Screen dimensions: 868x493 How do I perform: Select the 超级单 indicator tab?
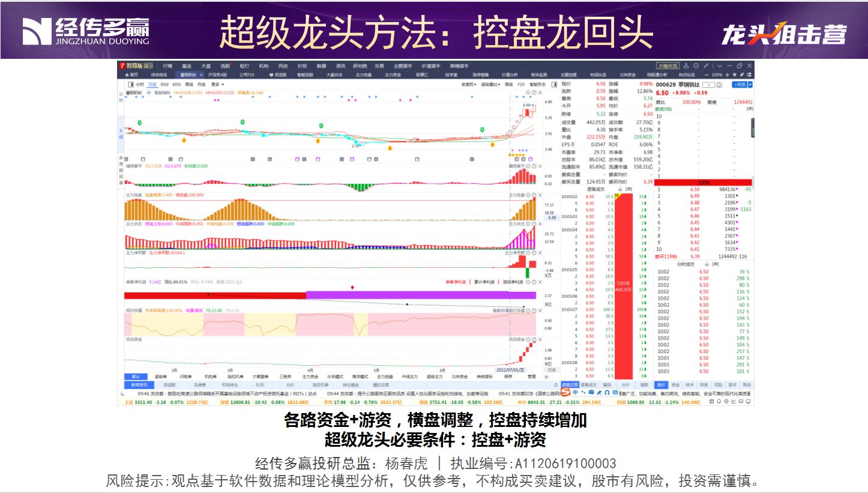[161, 377]
